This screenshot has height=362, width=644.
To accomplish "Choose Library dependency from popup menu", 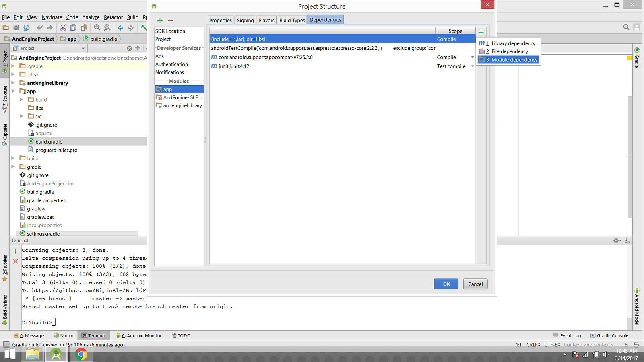I will coord(508,43).
